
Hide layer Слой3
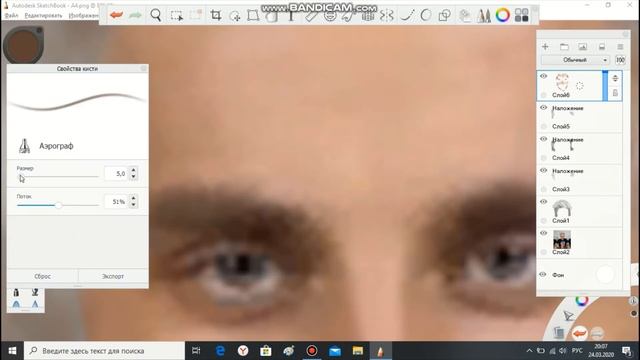(544, 170)
